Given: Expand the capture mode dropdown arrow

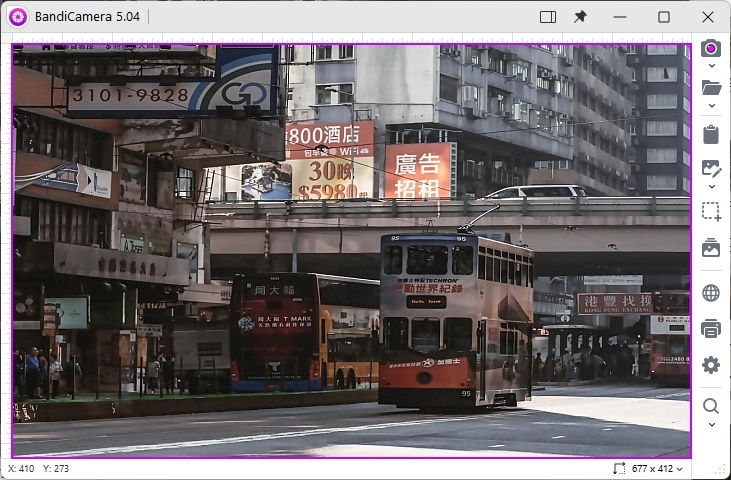Looking at the screenshot, I should coord(711,66).
